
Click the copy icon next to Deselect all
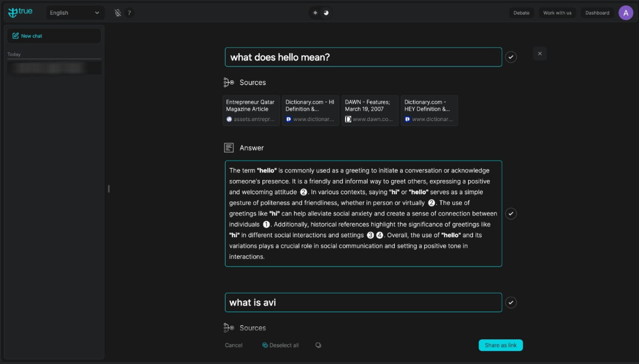tap(318, 345)
